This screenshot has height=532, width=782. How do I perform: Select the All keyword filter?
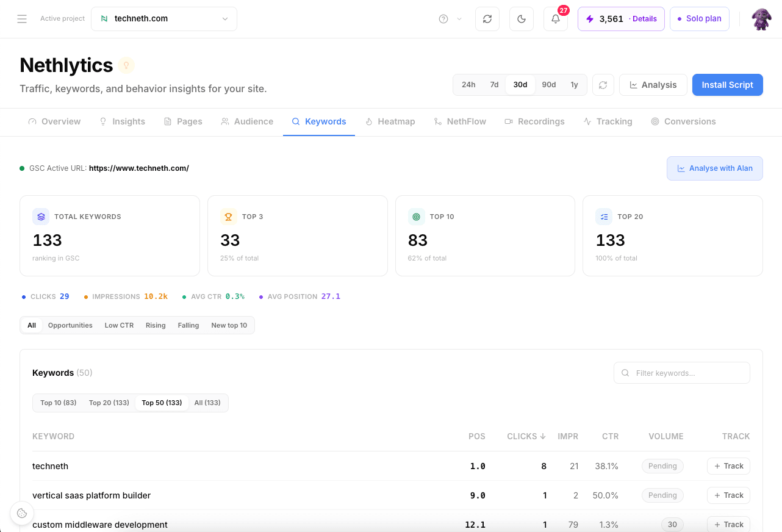(x=32, y=325)
